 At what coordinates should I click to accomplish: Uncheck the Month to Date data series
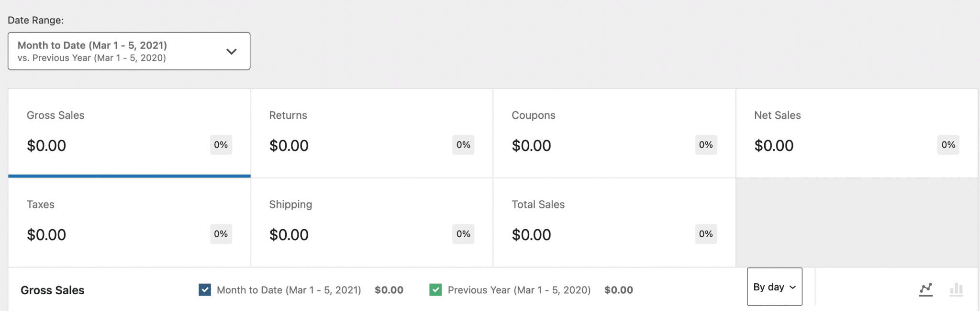204,289
